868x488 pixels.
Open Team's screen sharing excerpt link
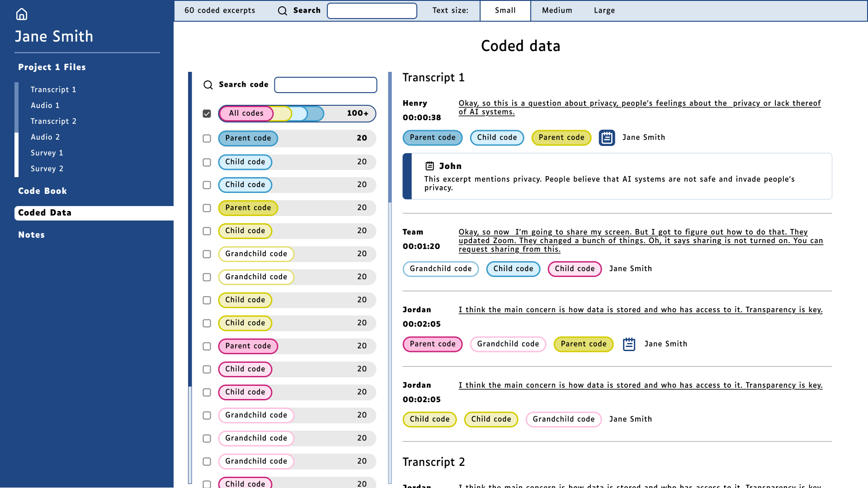(641, 241)
